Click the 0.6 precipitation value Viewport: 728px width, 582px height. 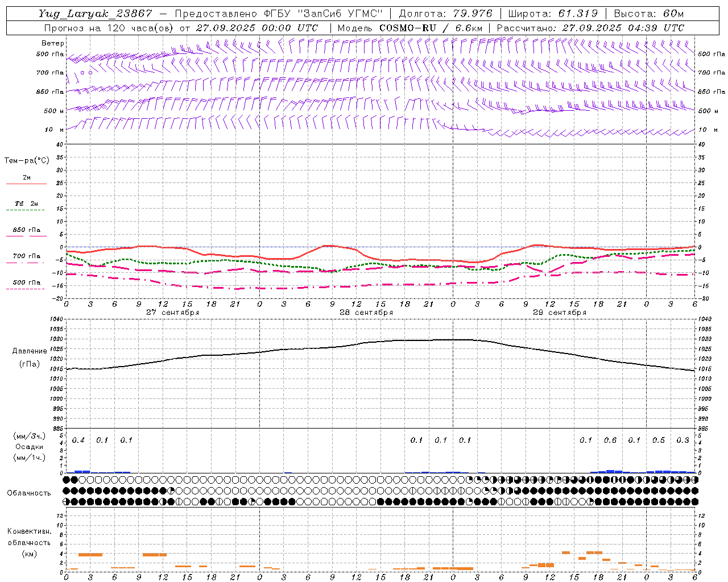pyautogui.click(x=610, y=440)
